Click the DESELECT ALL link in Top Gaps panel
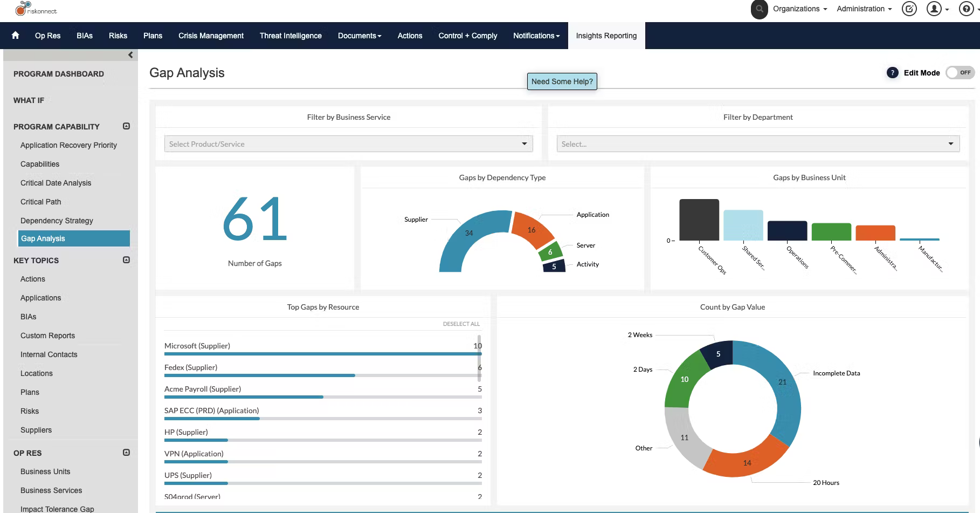Screen dimensions: 980x513 click(x=461, y=324)
